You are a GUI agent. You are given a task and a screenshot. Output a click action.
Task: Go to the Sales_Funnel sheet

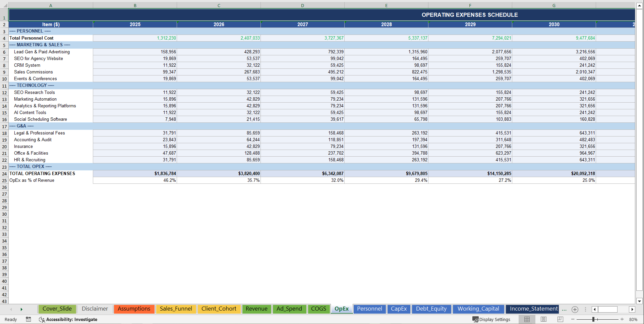click(176, 309)
